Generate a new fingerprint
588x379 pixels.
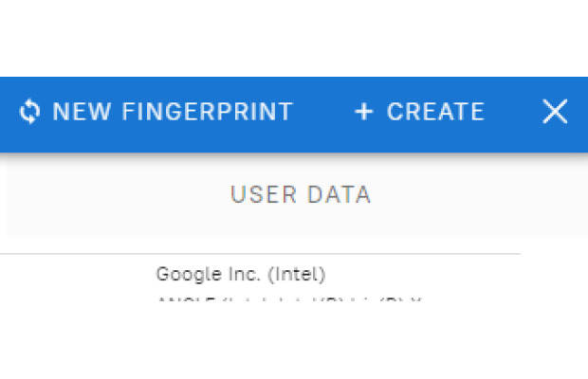coord(156,112)
